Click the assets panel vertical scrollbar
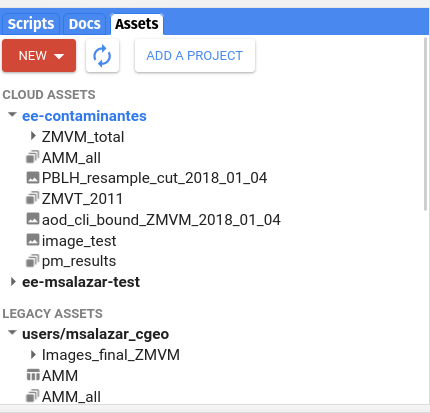430x413 pixels. [x=425, y=124]
